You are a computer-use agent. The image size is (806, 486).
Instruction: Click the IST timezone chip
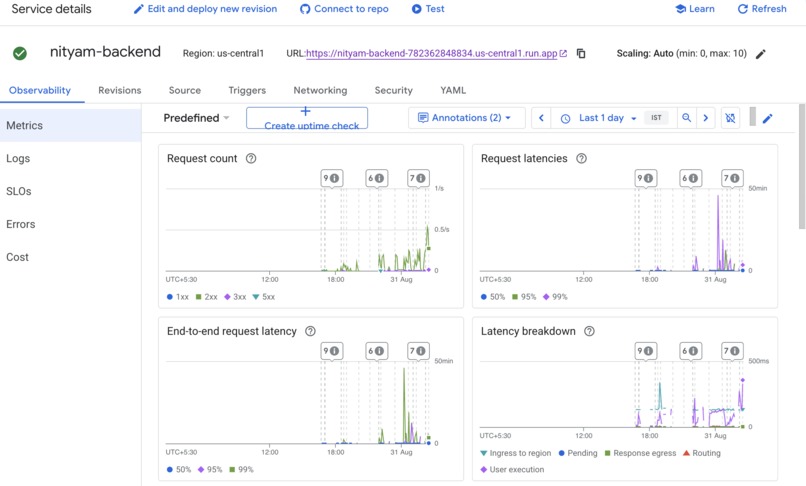656,118
